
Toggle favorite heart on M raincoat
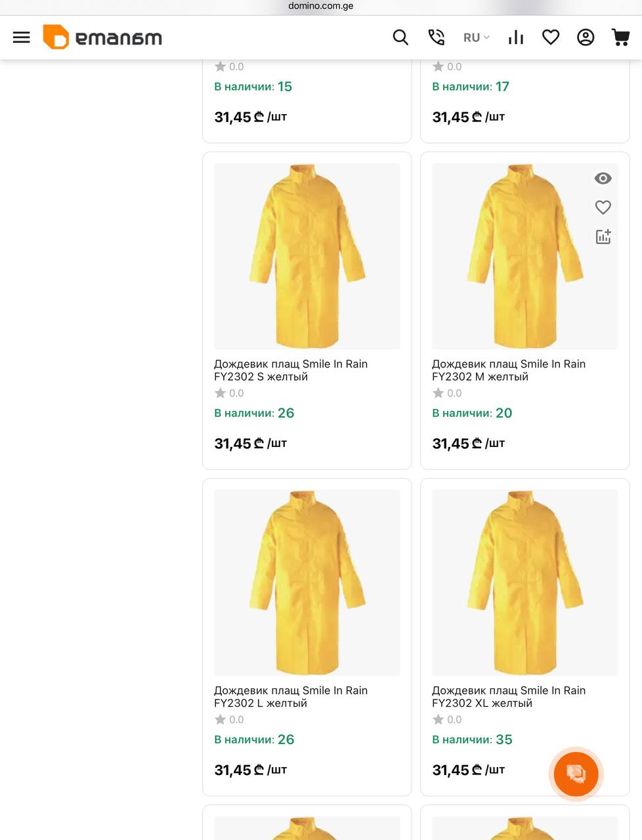tap(603, 207)
